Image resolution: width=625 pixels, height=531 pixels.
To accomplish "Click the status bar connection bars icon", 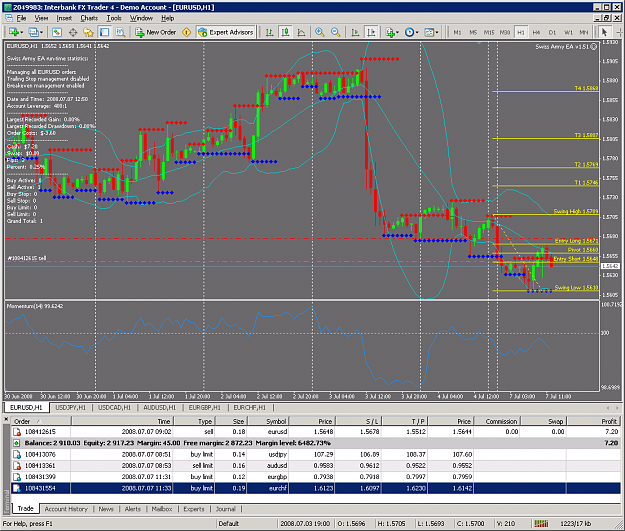I will (x=541, y=523).
